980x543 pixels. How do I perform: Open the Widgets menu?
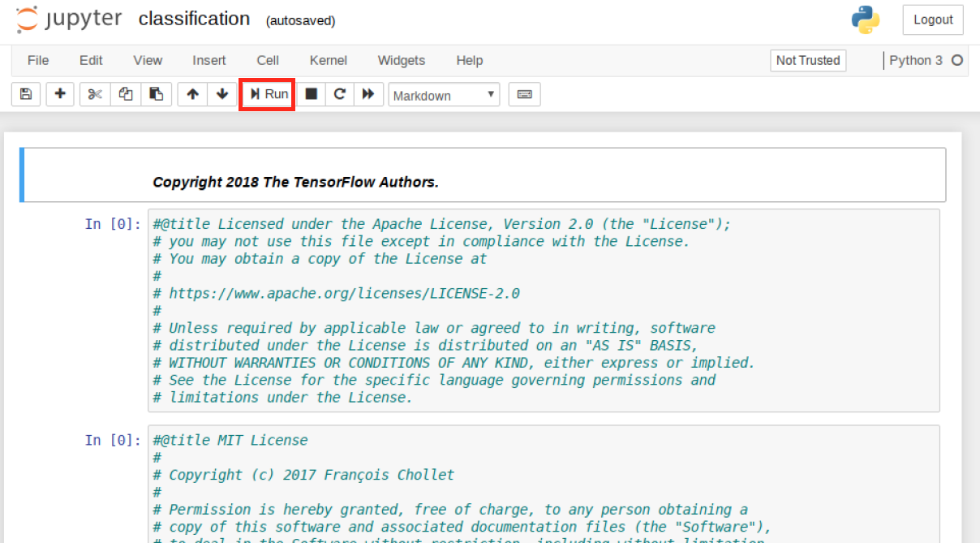pos(401,60)
